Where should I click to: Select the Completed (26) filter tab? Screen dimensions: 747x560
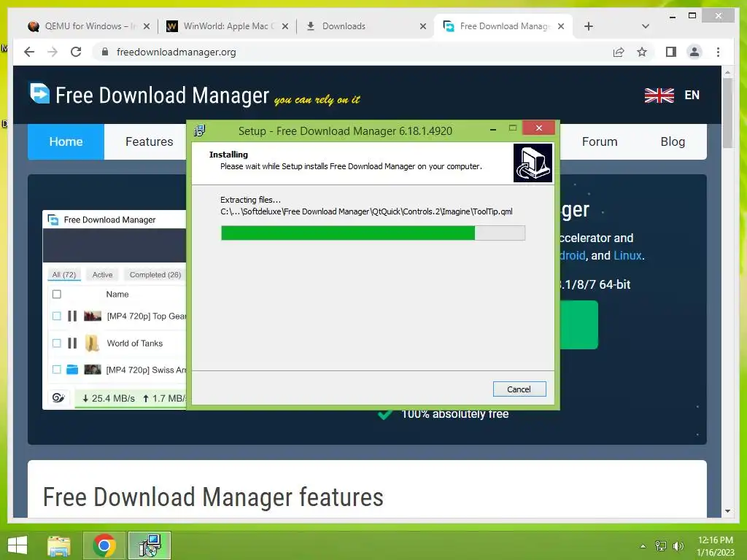coord(155,275)
